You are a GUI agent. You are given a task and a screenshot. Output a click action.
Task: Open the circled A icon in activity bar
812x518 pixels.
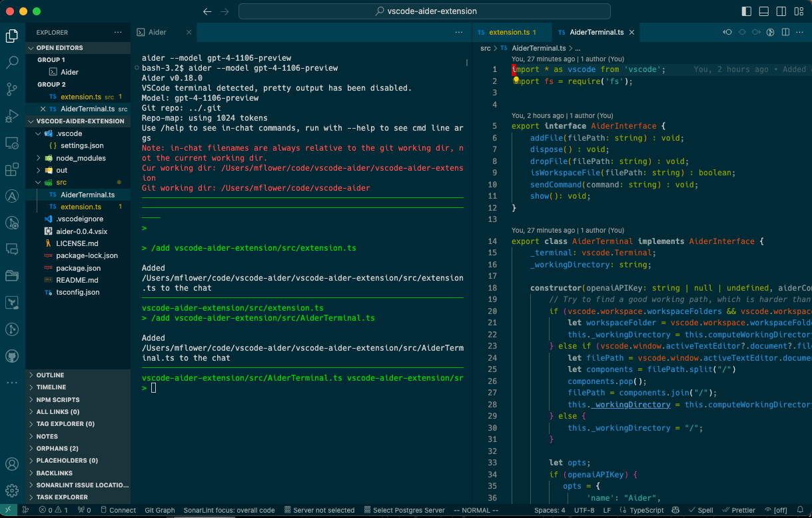point(12,196)
